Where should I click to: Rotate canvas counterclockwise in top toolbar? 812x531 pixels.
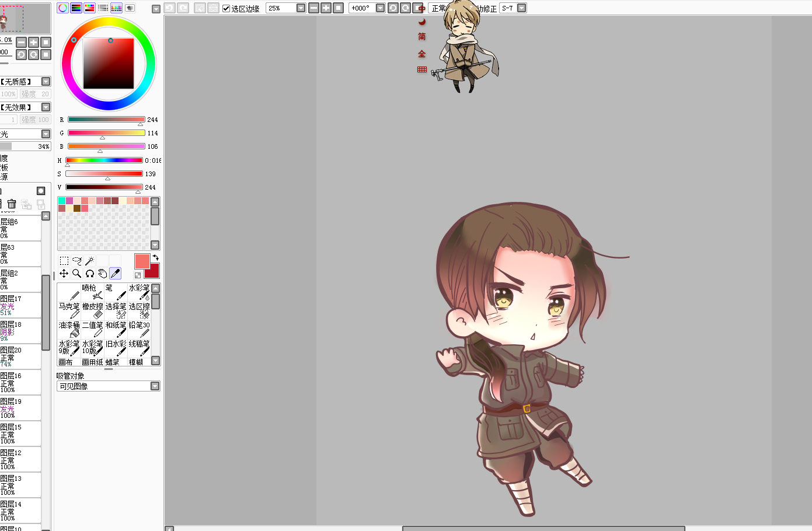pos(393,8)
